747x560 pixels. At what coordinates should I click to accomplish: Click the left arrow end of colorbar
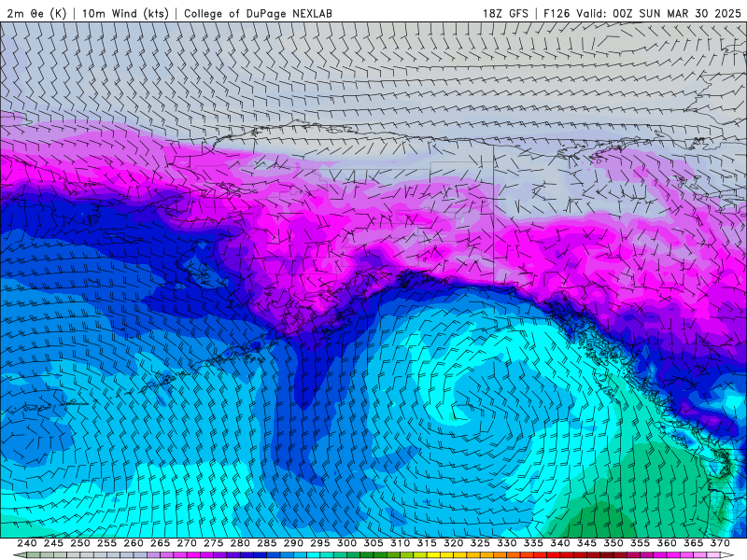(x=20, y=555)
